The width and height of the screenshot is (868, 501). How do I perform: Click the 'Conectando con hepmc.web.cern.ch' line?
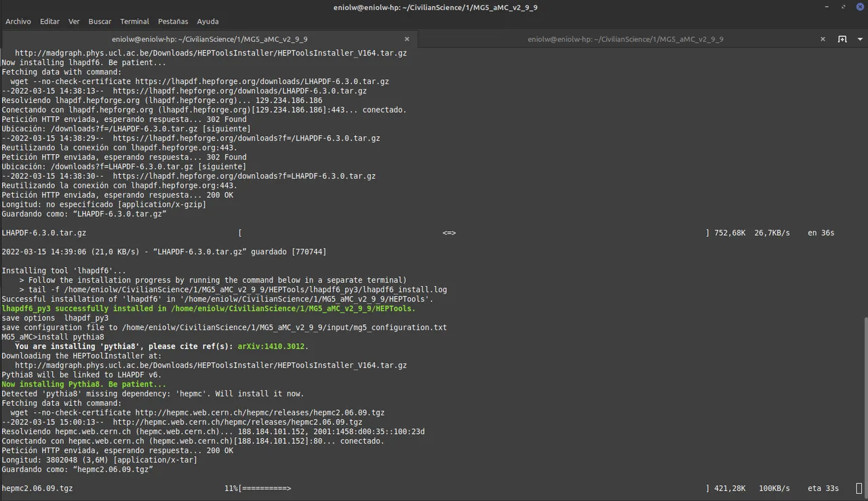pyautogui.click(x=193, y=441)
